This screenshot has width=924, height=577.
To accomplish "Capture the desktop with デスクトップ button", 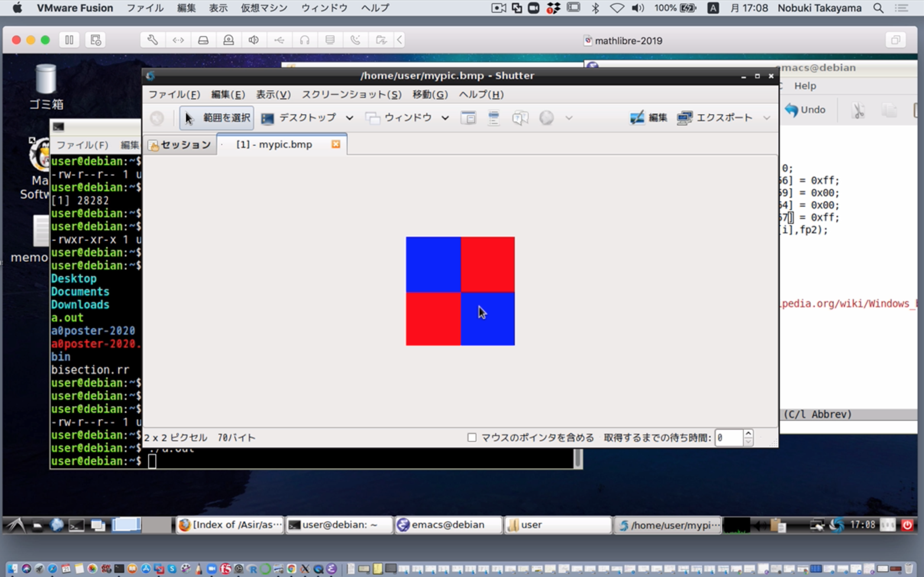I will click(x=298, y=118).
